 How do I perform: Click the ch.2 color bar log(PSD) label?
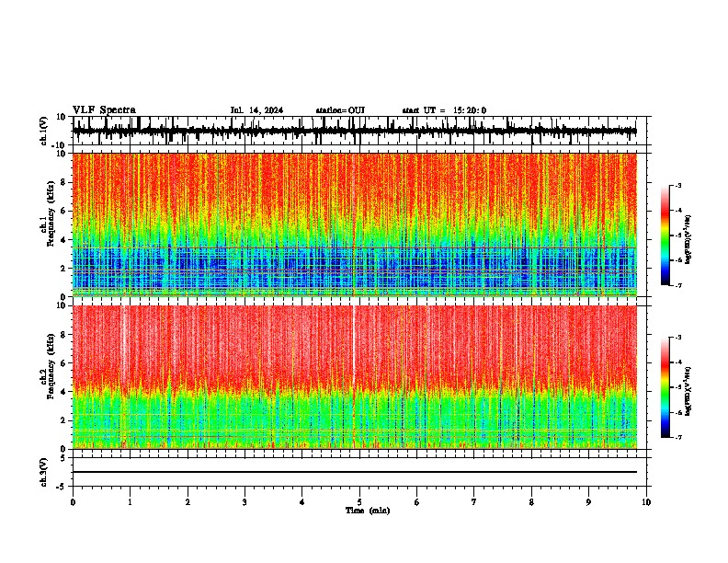tap(688, 392)
